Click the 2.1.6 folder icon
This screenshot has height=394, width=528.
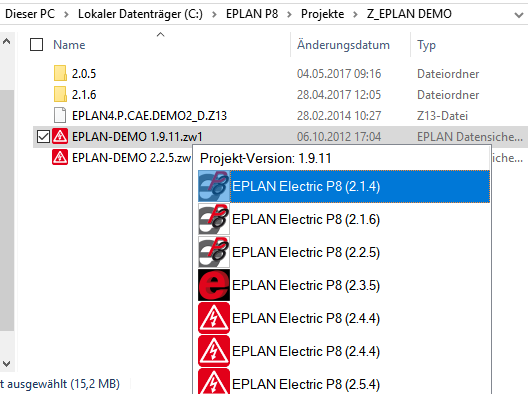(60, 94)
